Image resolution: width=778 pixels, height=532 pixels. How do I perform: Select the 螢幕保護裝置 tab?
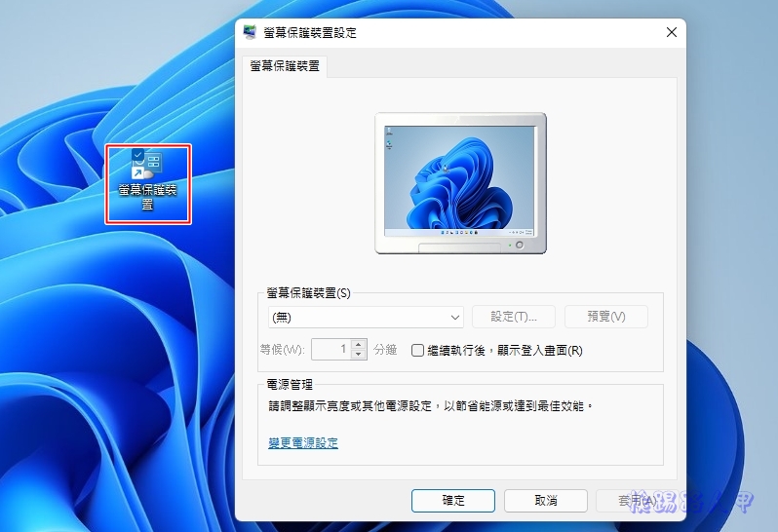pos(285,66)
